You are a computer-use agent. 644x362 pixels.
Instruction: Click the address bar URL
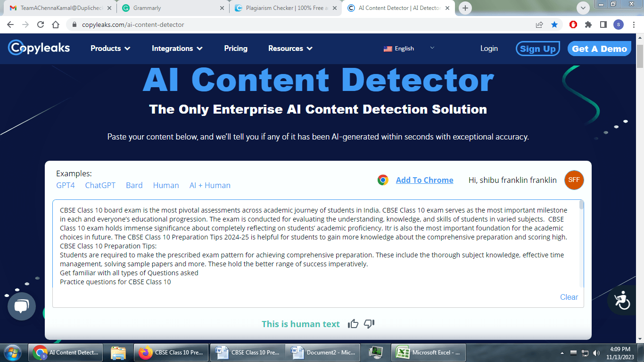tap(133, 25)
